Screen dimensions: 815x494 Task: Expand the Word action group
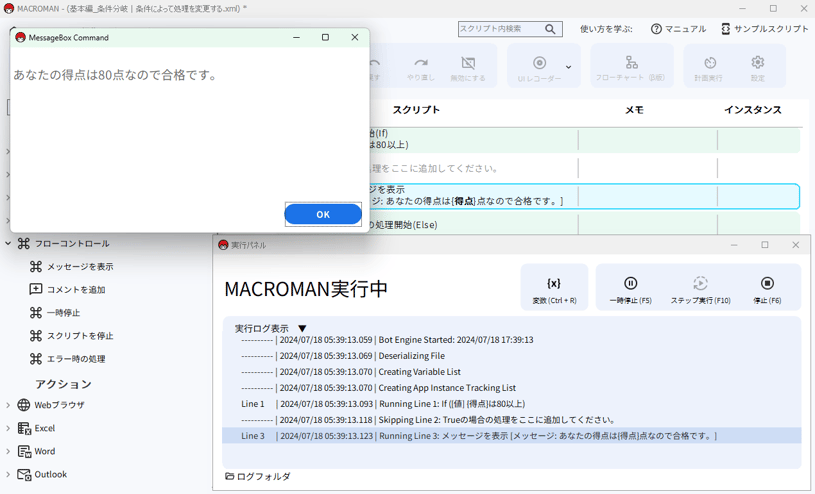(x=8, y=451)
